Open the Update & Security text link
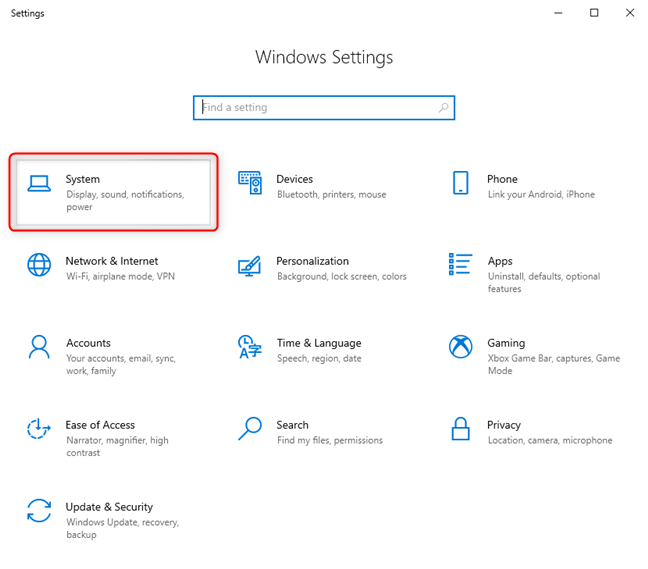 [x=109, y=507]
